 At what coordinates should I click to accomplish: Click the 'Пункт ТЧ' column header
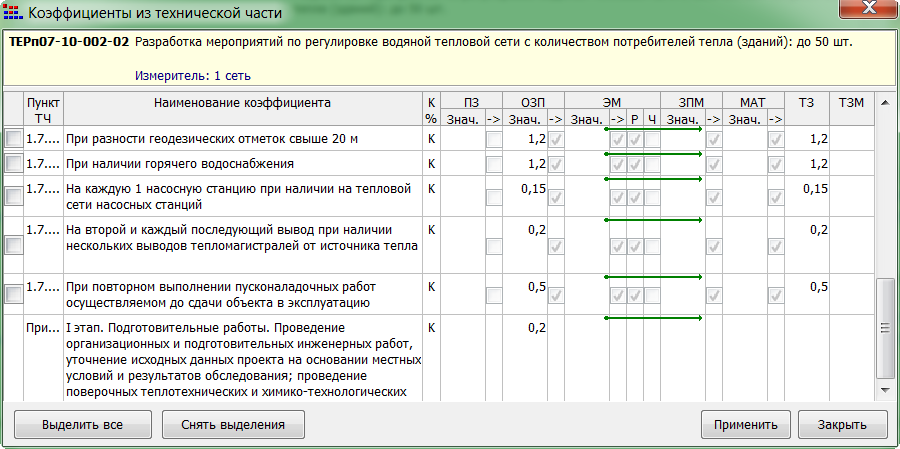43,110
